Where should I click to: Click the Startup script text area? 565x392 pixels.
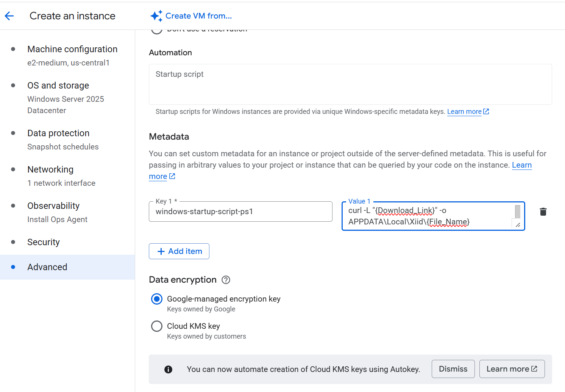click(x=350, y=84)
